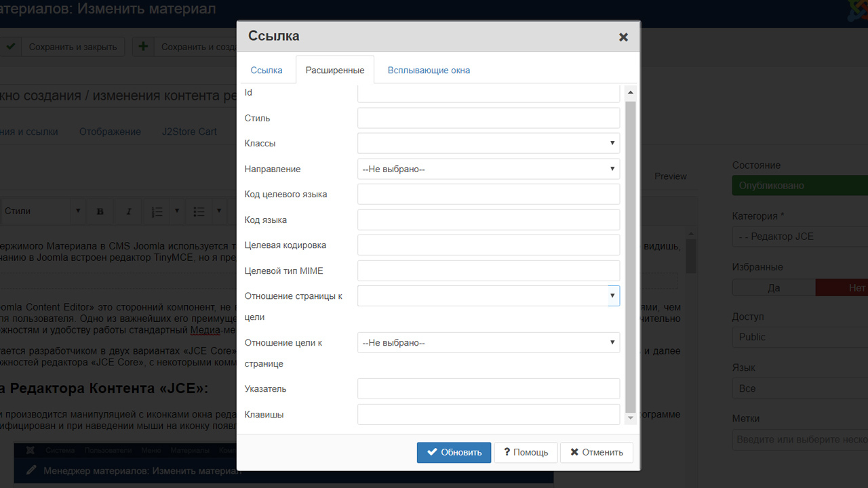Switch to the Отображение tab behind dialog
Screen dimensions: 868x488
pos(110,131)
